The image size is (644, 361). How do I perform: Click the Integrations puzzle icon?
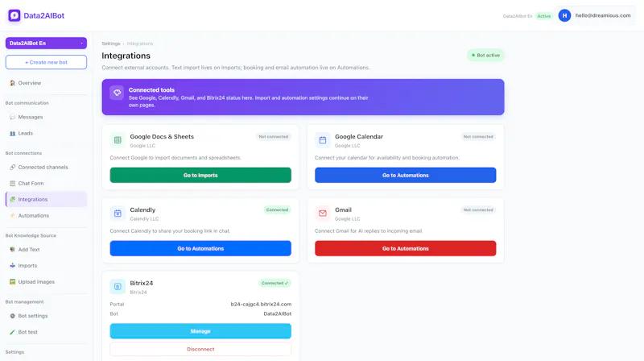tap(12, 199)
